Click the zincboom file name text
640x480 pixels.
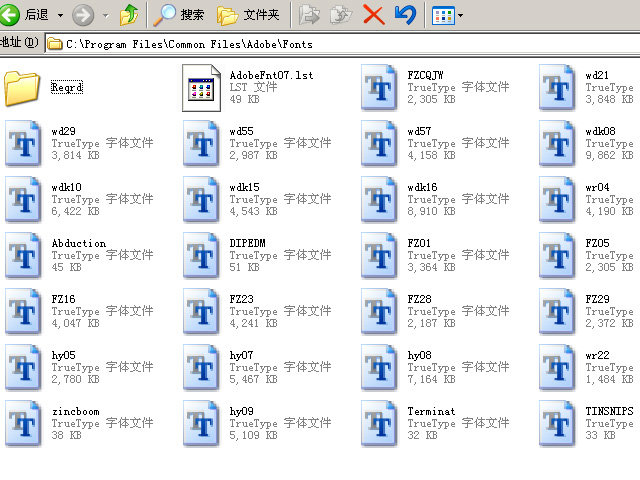coord(76,411)
